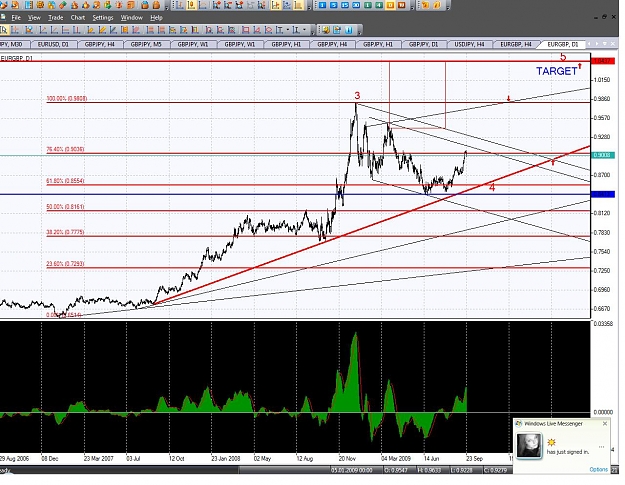Image resolution: width=625 pixels, height=485 pixels.
Task: Choose the rectangle shape tool
Action: click(246, 30)
